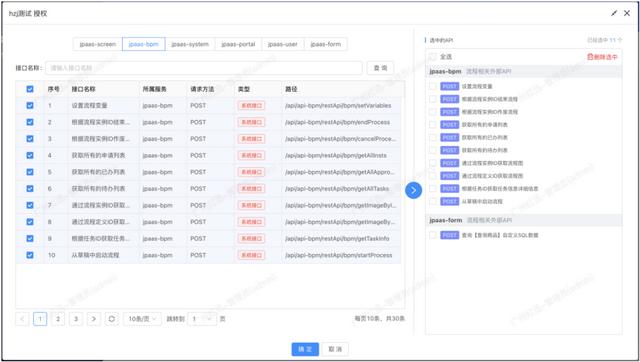Switch to the jpaas-user tab

[x=283, y=44]
